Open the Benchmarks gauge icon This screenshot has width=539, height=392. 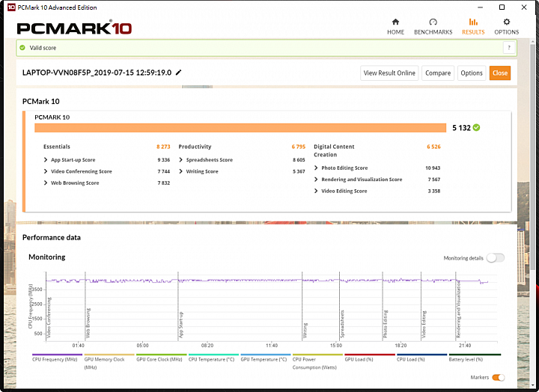click(433, 22)
